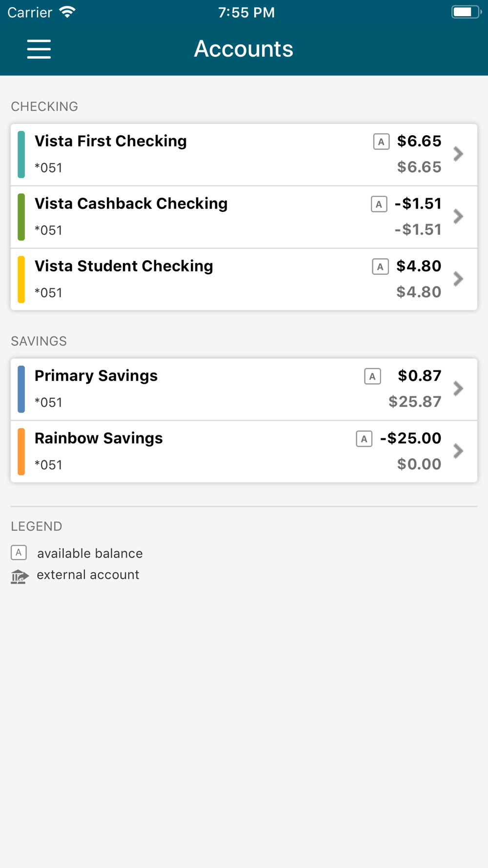Open Rainbow Savings details via chevron arrow
Image resolution: width=488 pixels, height=868 pixels.
click(458, 452)
